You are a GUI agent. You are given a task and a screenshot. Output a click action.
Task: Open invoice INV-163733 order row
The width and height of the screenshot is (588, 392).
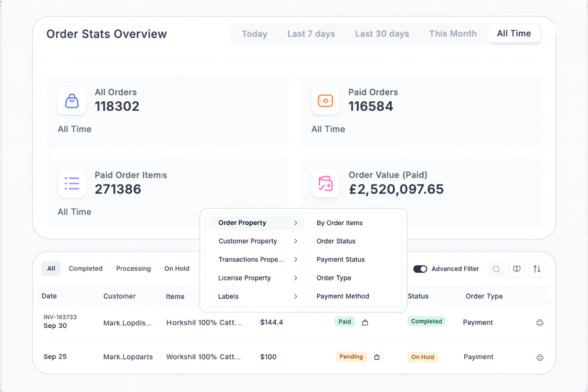(60, 317)
